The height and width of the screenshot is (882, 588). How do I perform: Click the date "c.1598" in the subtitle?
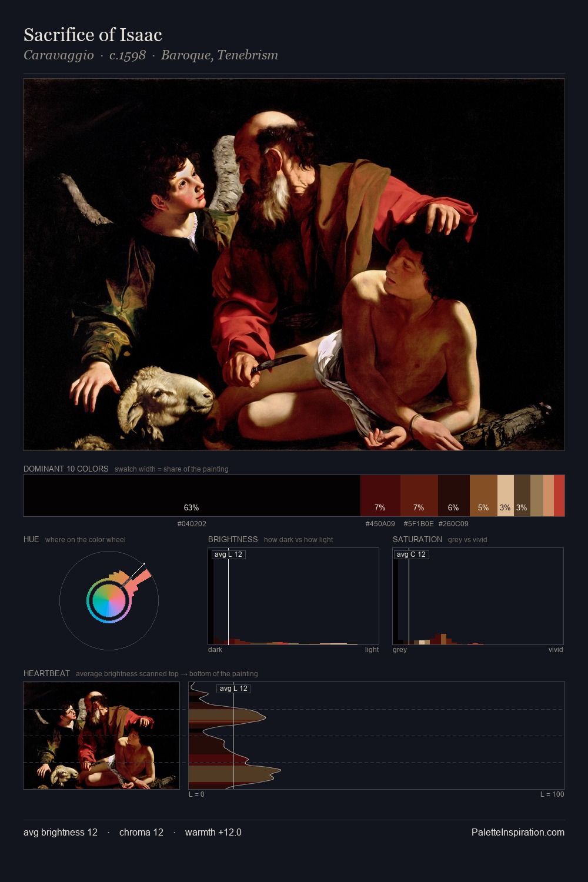128,55
